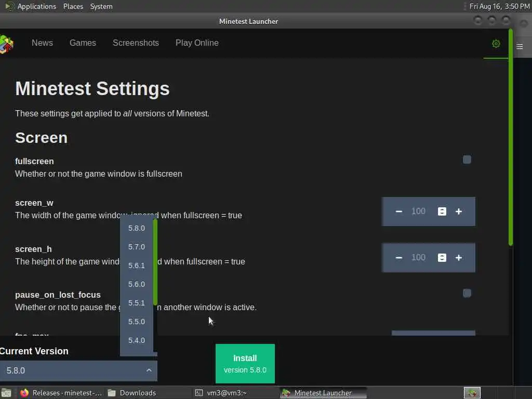Image resolution: width=532 pixels, height=399 pixels.
Task: Collapse the Current Version dropdown
Action: pyautogui.click(x=149, y=370)
